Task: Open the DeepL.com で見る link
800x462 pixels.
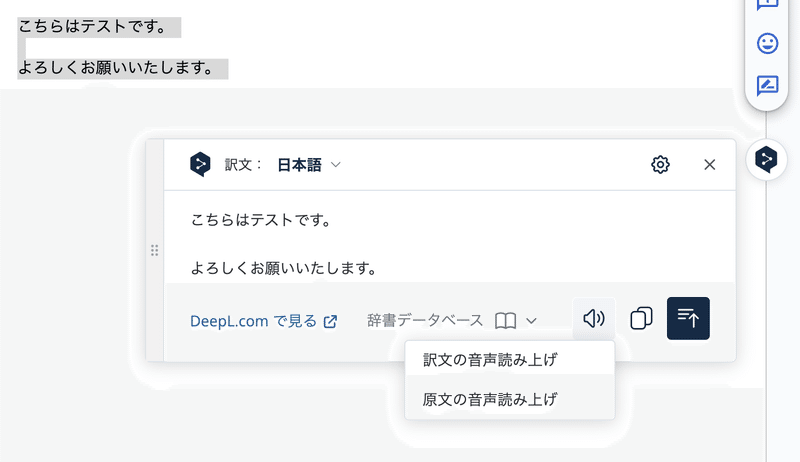Action: click(x=264, y=321)
